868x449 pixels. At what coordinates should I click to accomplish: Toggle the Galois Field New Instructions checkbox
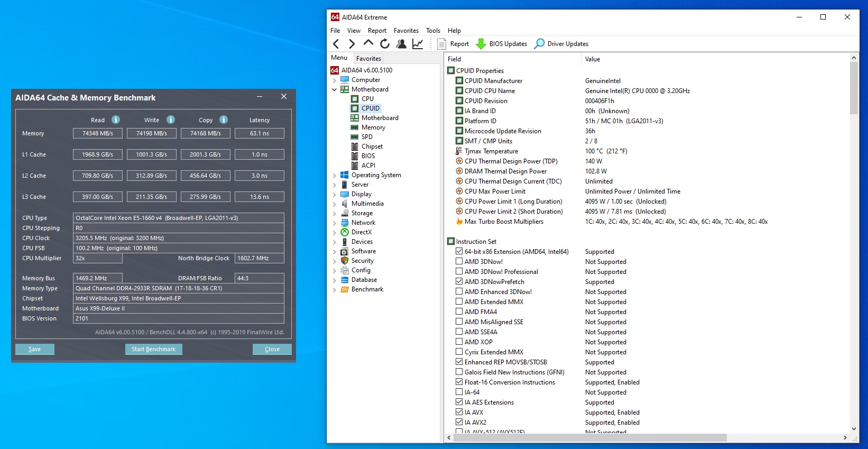pyautogui.click(x=459, y=372)
